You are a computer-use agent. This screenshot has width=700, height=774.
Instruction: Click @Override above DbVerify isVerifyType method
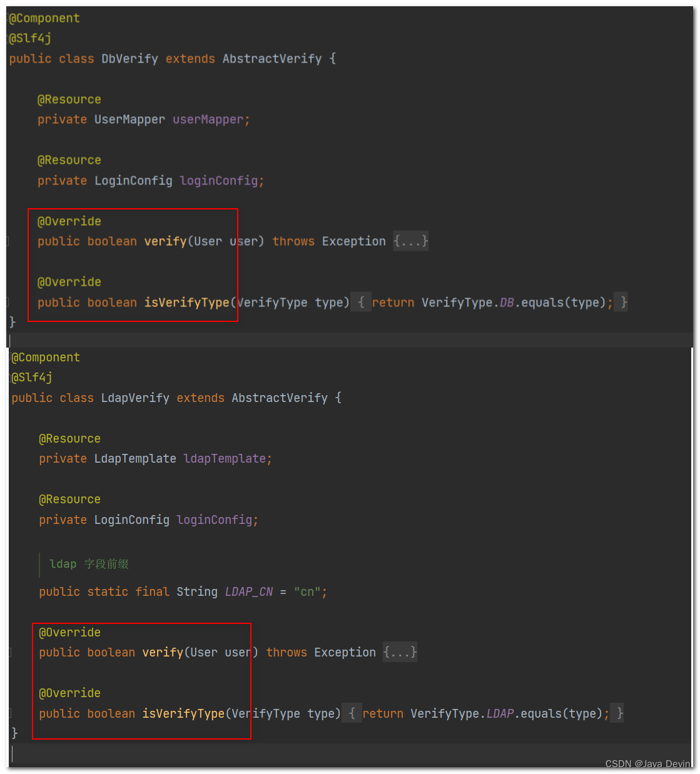pyautogui.click(x=69, y=282)
